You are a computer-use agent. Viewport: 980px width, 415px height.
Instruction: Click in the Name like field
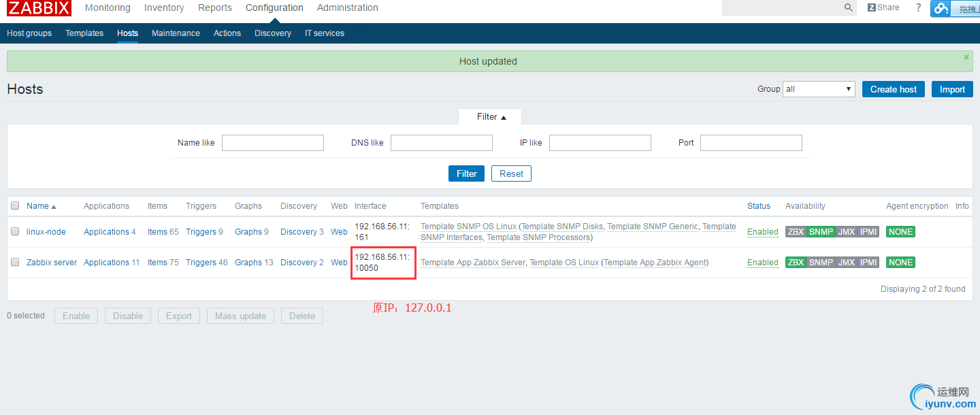[x=273, y=143]
